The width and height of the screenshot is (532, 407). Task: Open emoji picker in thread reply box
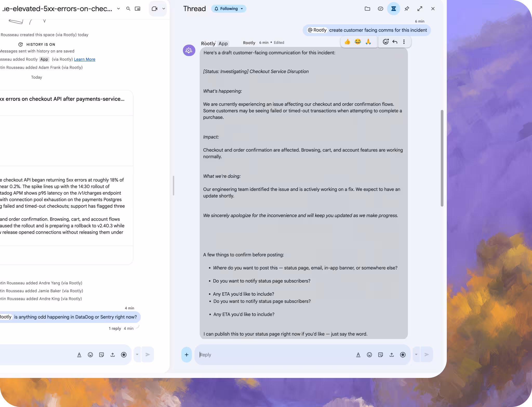point(369,355)
